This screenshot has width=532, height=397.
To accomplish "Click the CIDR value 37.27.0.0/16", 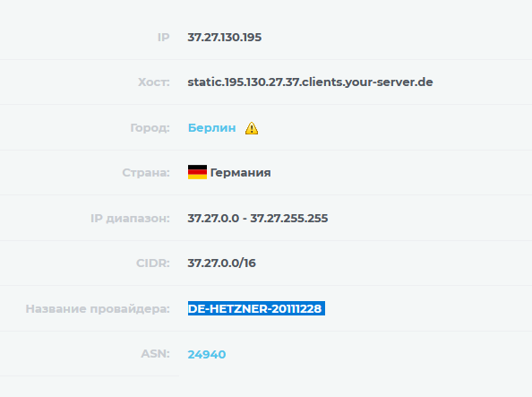I will pos(221,263).
